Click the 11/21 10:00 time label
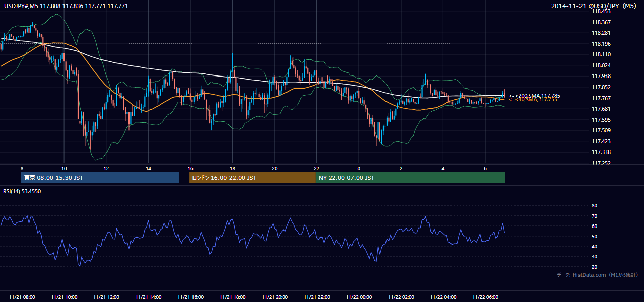Image resolution: width=644 pixels, height=302 pixels. click(64, 297)
